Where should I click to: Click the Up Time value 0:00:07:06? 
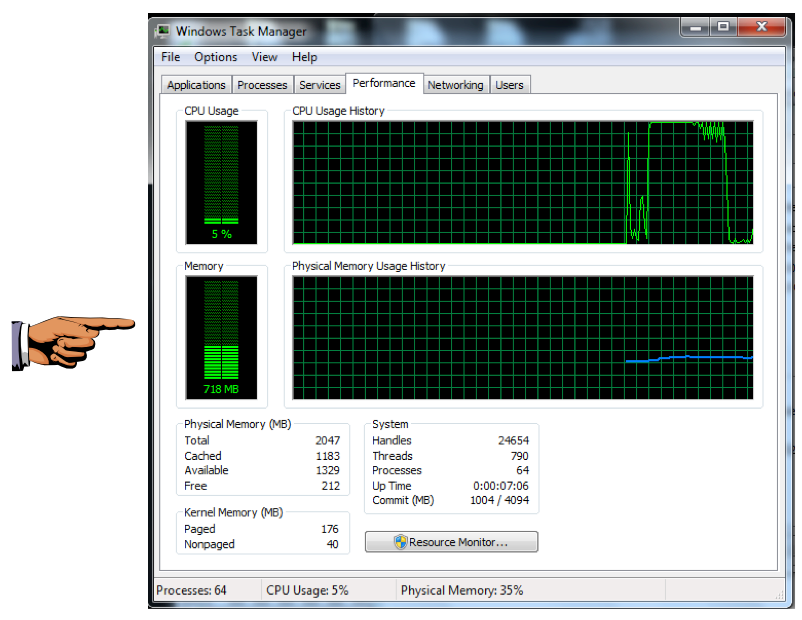[x=501, y=486]
